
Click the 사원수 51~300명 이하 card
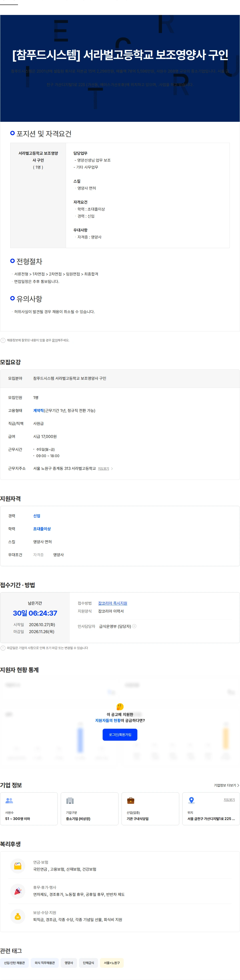pos(29,808)
